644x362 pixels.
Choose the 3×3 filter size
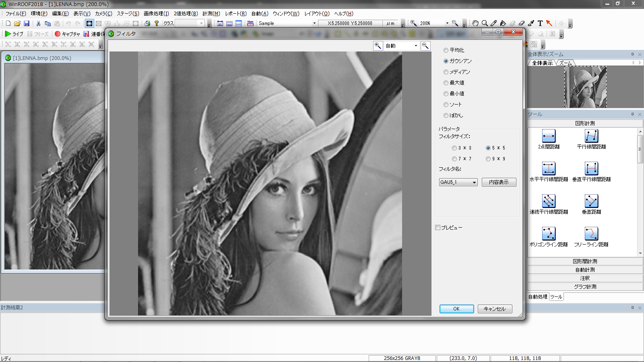point(454,148)
